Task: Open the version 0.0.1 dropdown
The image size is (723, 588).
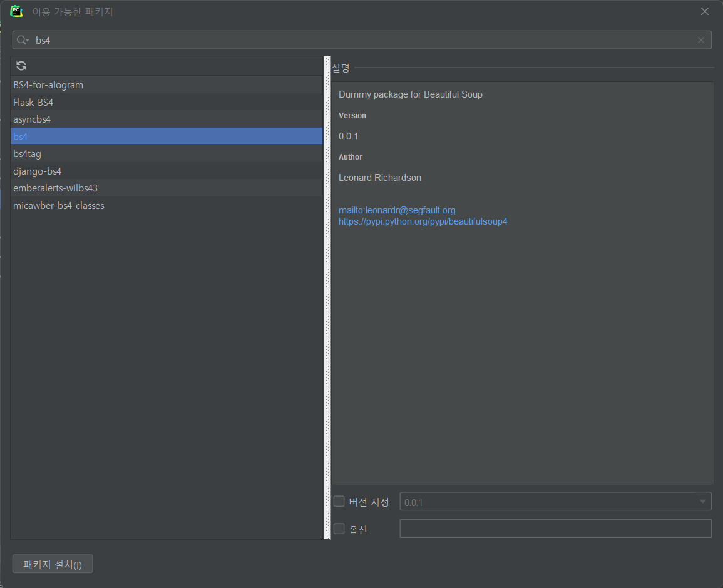Action: 555,502
